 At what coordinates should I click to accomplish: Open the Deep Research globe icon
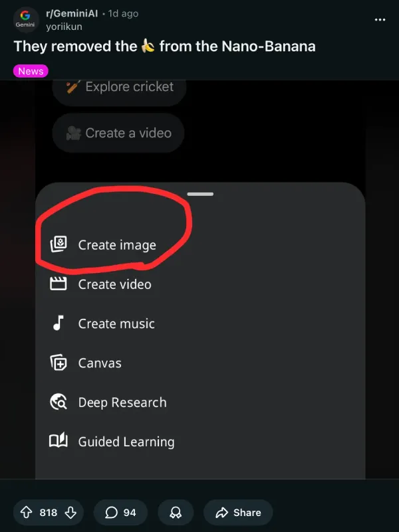[59, 402]
